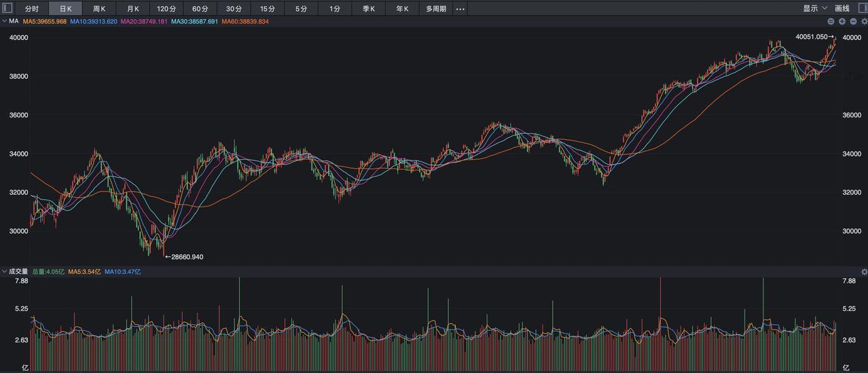Open the 年K yearly chart tab

[402, 9]
